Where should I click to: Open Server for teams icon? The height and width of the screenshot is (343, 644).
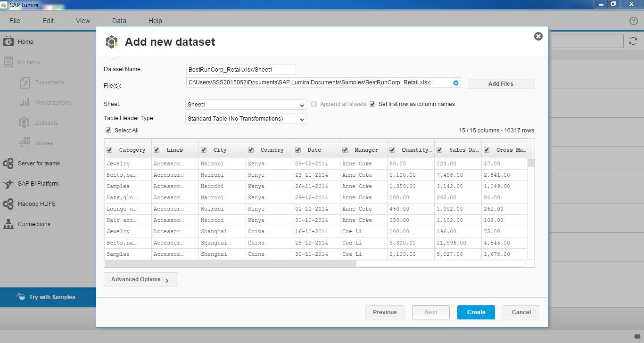pos(8,163)
